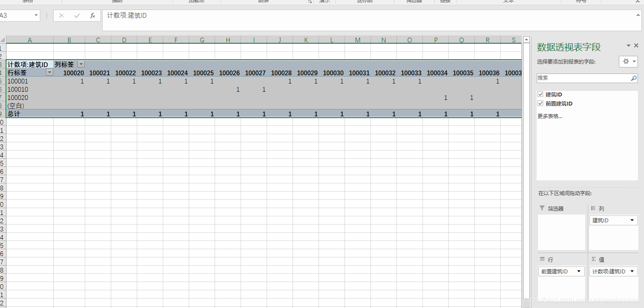Click into the 搜索 field search box
This screenshot has width=644, height=308.
coord(583,78)
